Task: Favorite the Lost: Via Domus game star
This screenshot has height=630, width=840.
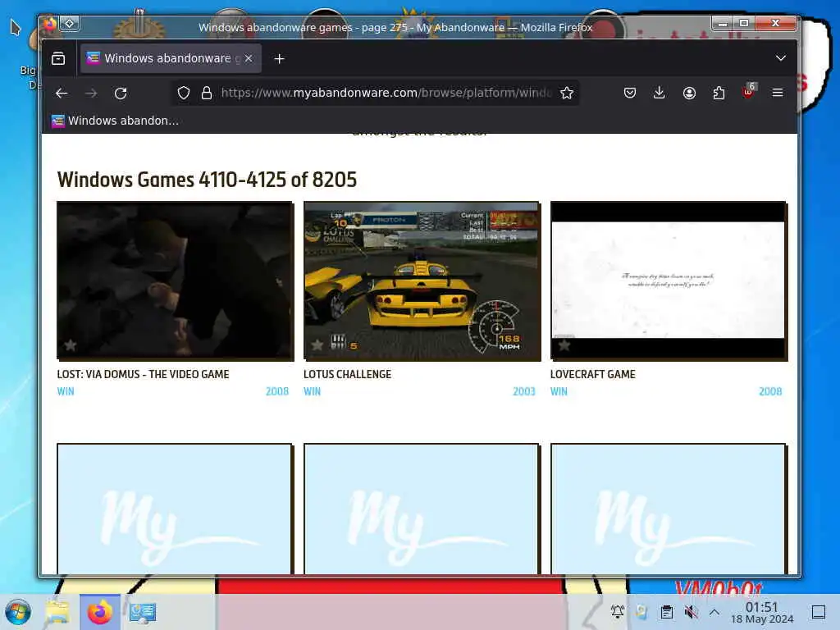Action: [71, 345]
